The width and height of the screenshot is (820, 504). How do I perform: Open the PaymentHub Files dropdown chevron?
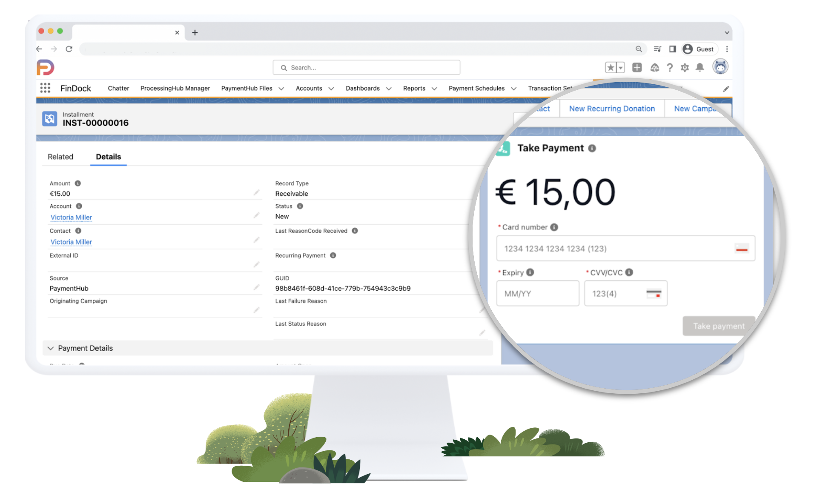[x=281, y=89]
